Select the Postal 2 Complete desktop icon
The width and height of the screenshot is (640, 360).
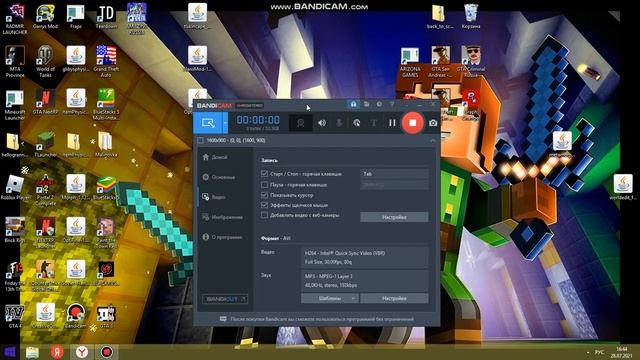coord(45,190)
